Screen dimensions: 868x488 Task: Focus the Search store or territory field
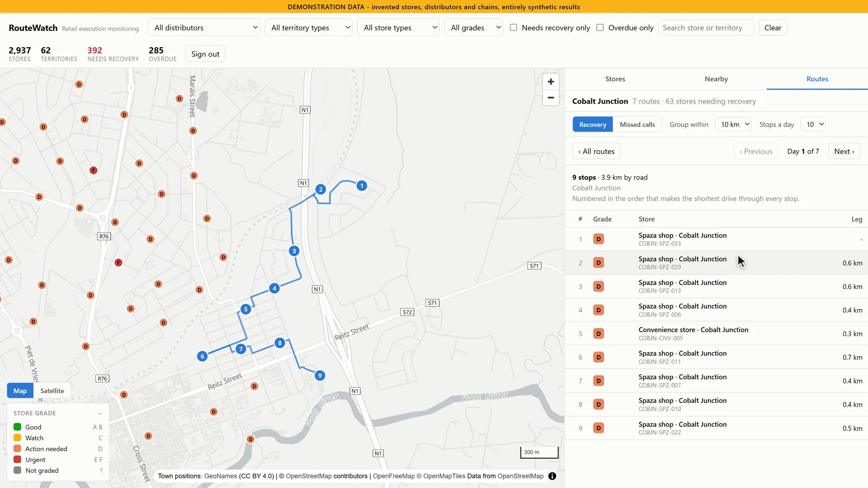pyautogui.click(x=706, y=28)
